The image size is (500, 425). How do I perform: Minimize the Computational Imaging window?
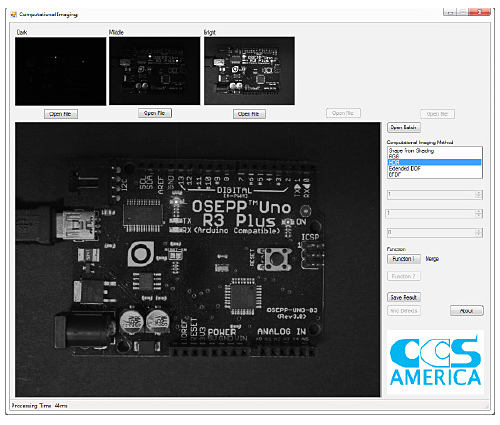[449, 12]
